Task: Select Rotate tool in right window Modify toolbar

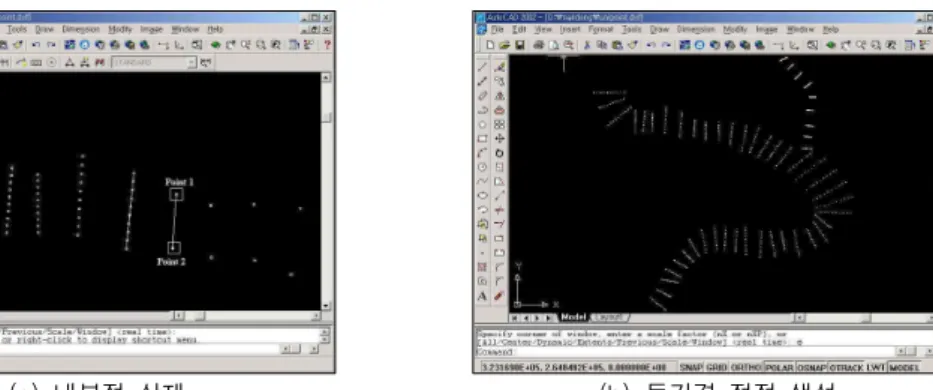Action: tap(500, 152)
